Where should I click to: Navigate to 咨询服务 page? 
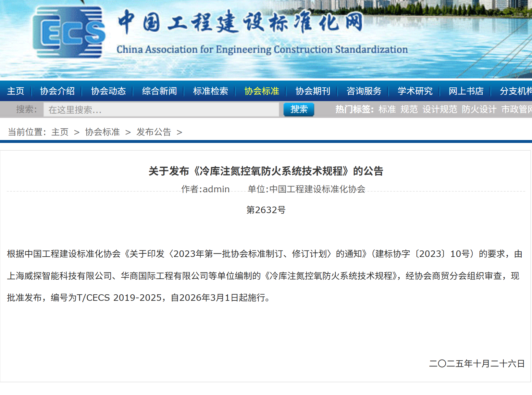[364, 91]
